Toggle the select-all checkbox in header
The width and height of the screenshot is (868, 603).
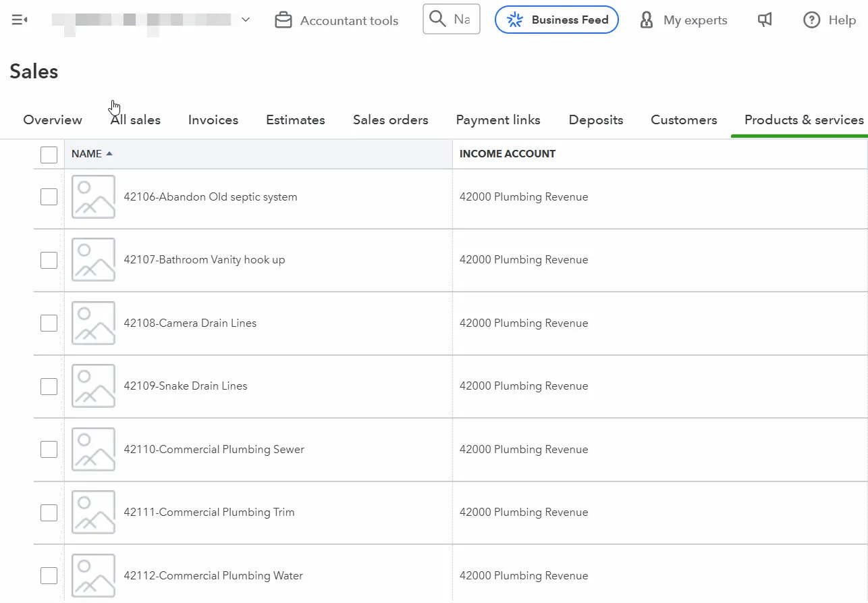(x=49, y=155)
